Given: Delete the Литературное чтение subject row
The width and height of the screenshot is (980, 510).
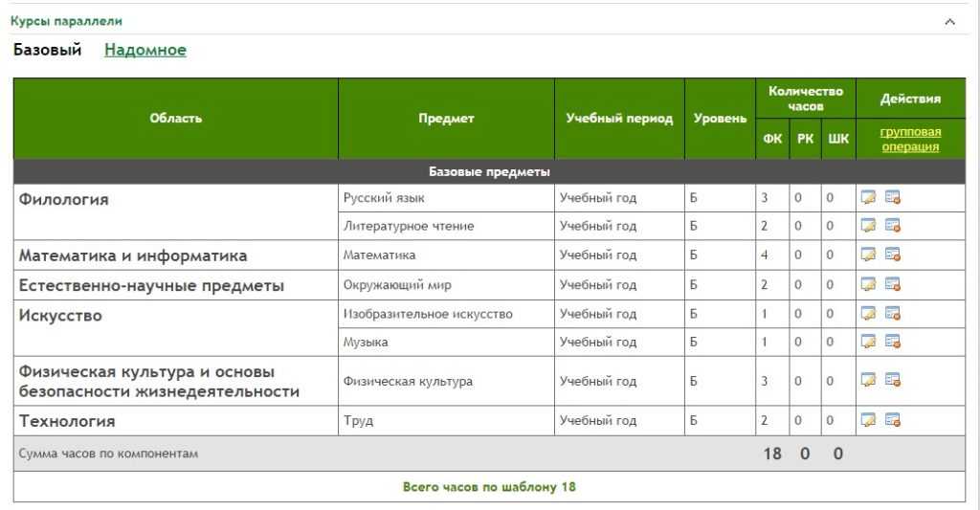Looking at the screenshot, I should [x=893, y=226].
